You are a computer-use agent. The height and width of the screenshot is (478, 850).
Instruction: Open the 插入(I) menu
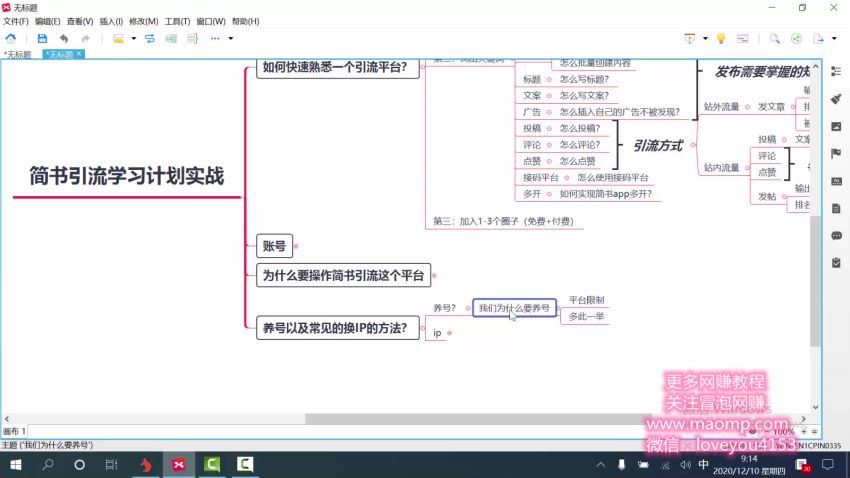[111, 21]
